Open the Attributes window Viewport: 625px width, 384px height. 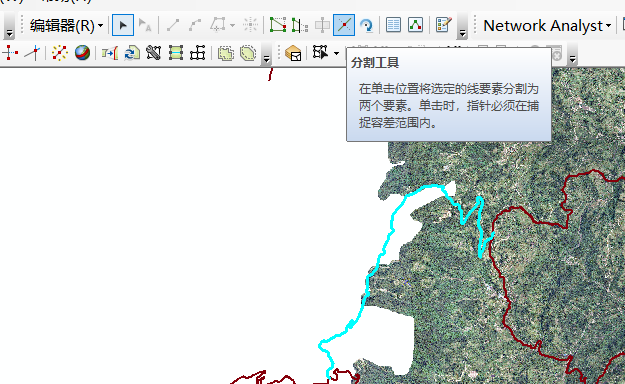[393, 25]
